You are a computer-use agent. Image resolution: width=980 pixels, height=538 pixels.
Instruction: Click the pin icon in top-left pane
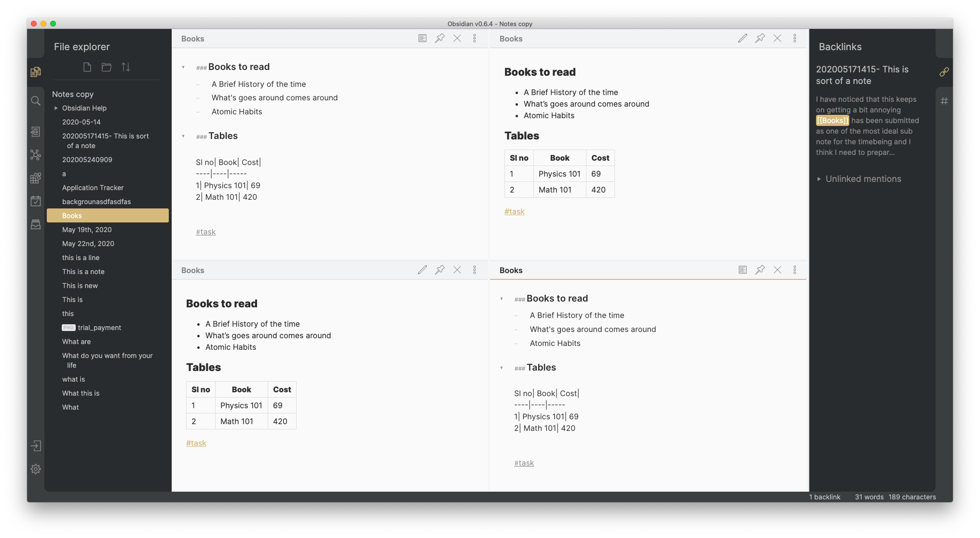pyautogui.click(x=440, y=39)
